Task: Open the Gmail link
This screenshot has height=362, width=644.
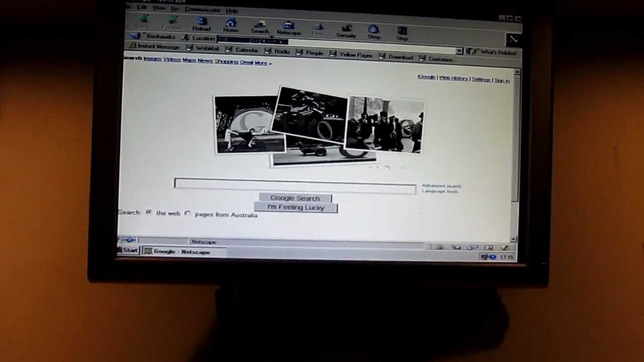Action: (247, 62)
